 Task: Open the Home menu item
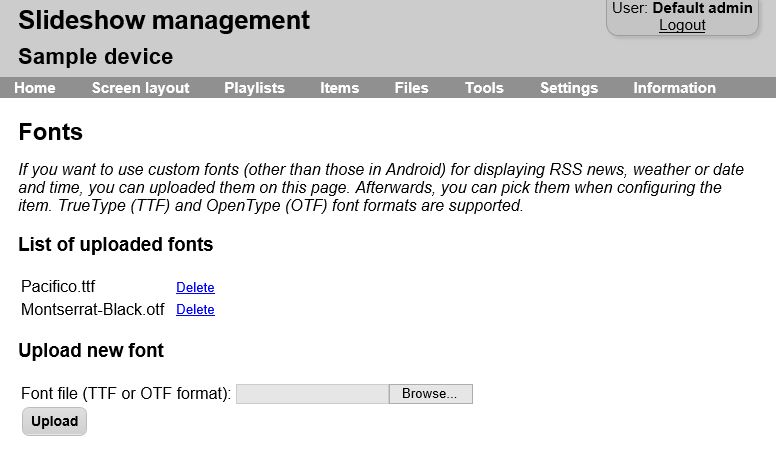click(x=35, y=88)
